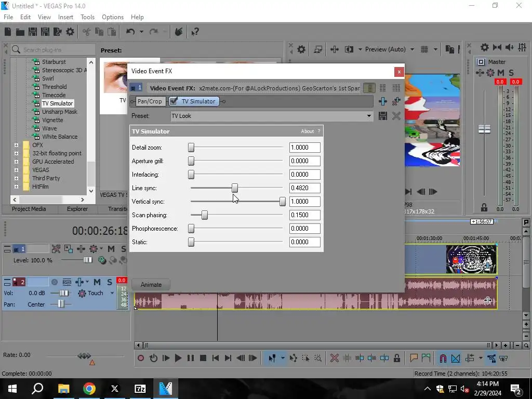Click the Remove Selected Plug-In icon
Image resolution: width=532 pixels, height=399 pixels.
point(396,101)
